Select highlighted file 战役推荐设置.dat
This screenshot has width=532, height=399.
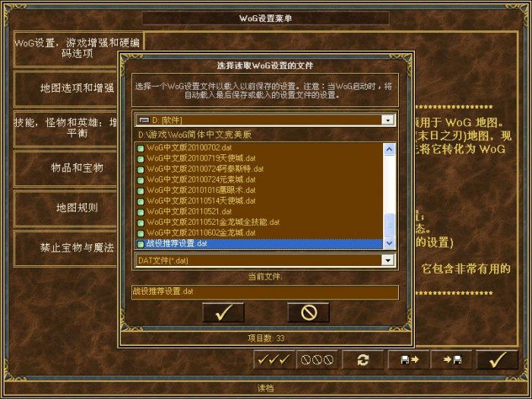click(x=260, y=244)
